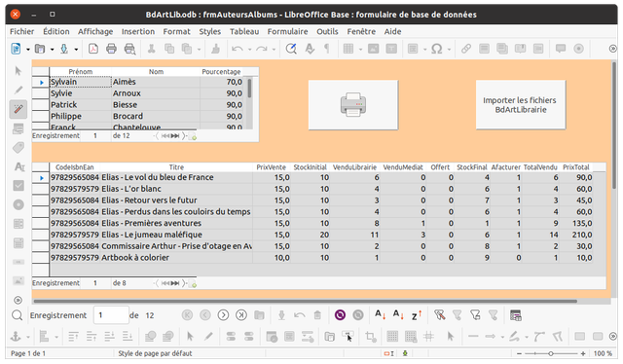Image resolution: width=623 pixels, height=364 pixels.
Task: Click the Open file icon
Action: 40,49
